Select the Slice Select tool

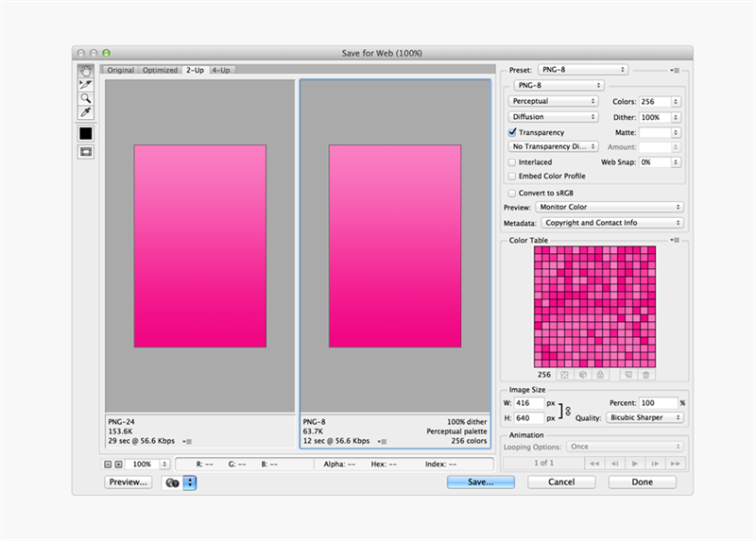click(86, 85)
